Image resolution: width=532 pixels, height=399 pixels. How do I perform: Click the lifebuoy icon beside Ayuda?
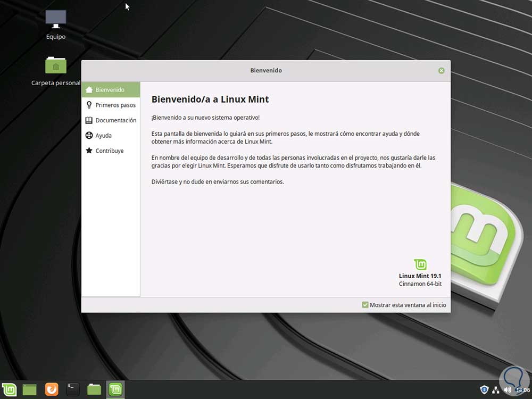pyautogui.click(x=89, y=135)
